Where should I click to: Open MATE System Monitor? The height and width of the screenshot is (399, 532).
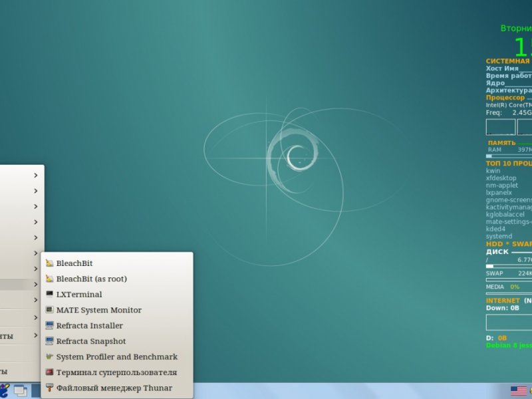pyautogui.click(x=117, y=310)
